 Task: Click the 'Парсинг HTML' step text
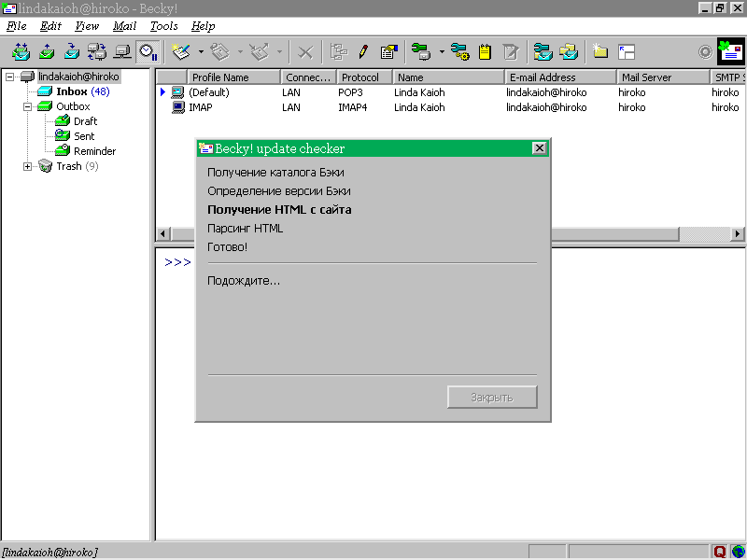point(246,229)
